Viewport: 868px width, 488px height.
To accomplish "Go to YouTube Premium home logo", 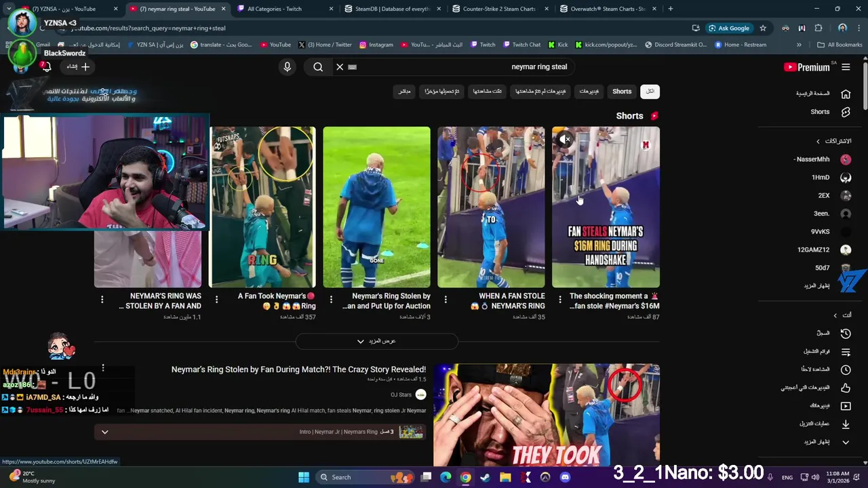I will click(x=806, y=67).
